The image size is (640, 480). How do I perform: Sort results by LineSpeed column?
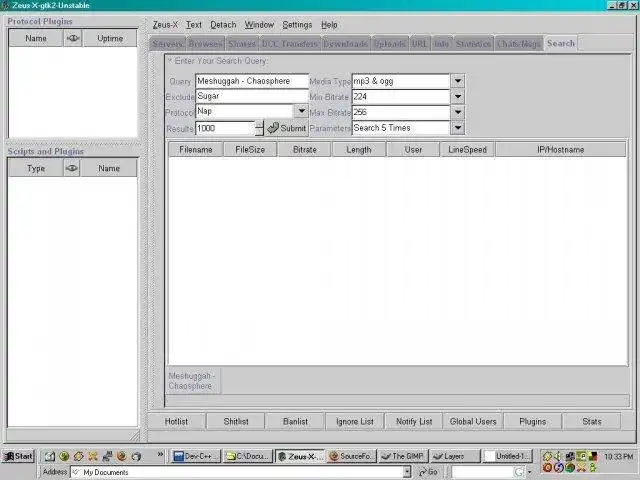pos(467,150)
